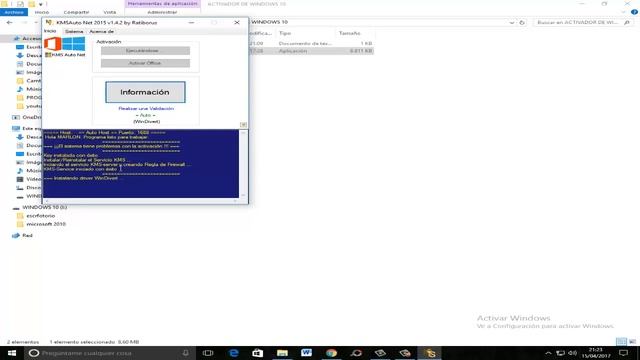640x360 pixels.
Task: Select WINDOWS 10 drive in navigation pane
Action: click(x=44, y=207)
